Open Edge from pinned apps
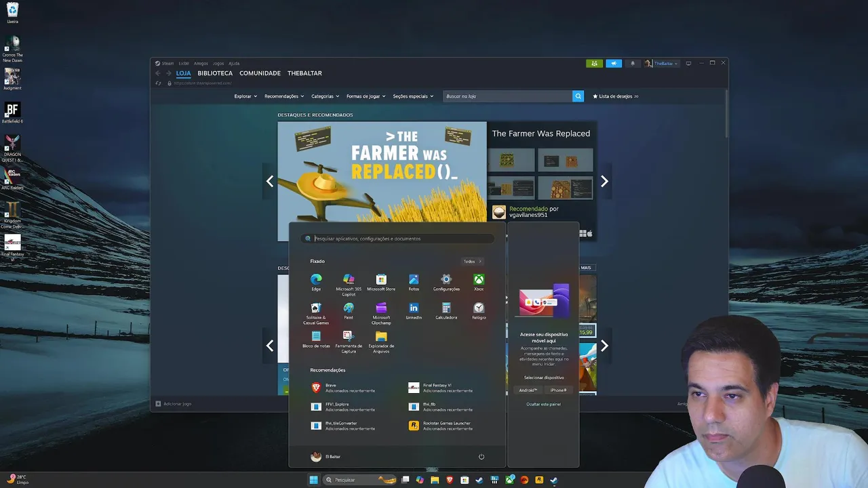Viewport: 868px width, 488px height. click(x=316, y=282)
